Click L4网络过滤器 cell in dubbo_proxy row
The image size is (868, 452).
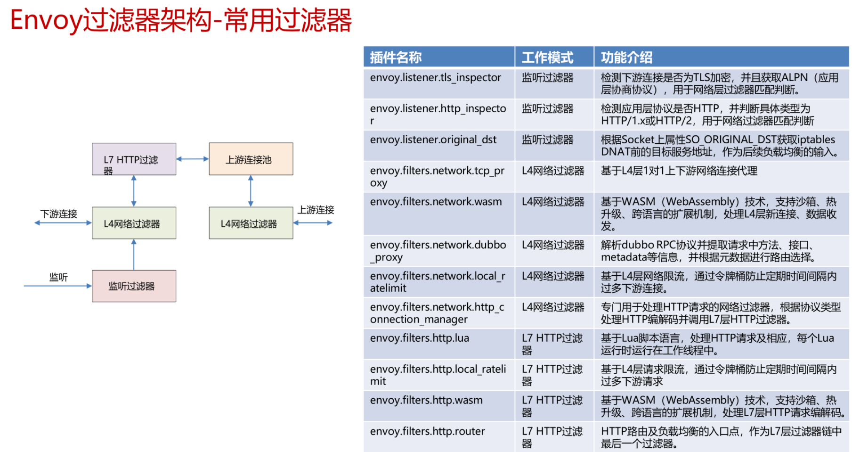pyautogui.click(x=554, y=251)
